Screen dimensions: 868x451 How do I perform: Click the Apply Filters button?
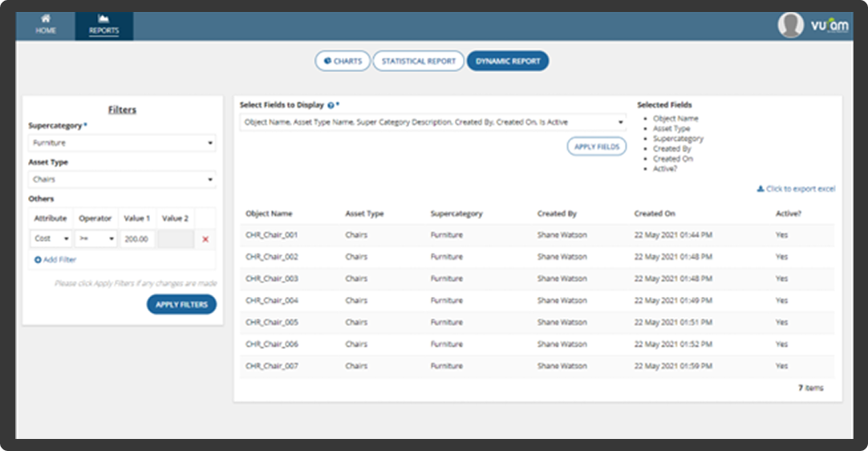[181, 304]
